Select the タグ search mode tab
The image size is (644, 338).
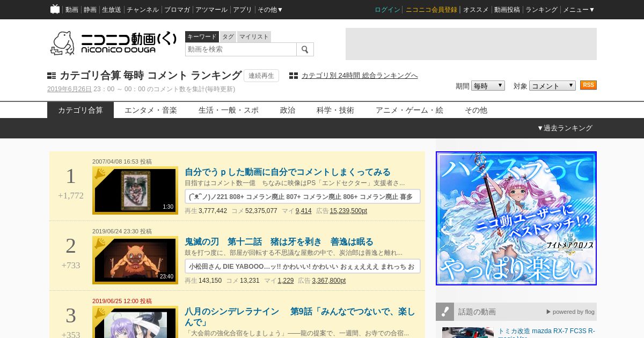[228, 36]
